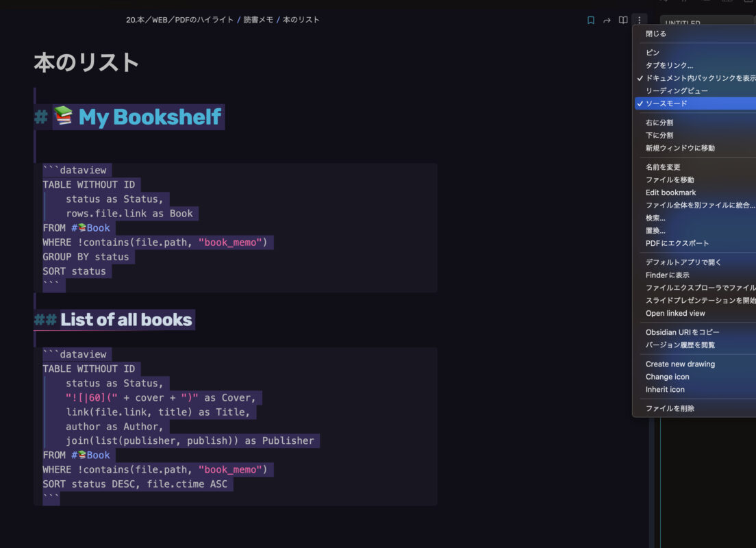Toggle ソースモード checked menu item
The width and height of the screenshot is (756, 548).
coord(666,103)
